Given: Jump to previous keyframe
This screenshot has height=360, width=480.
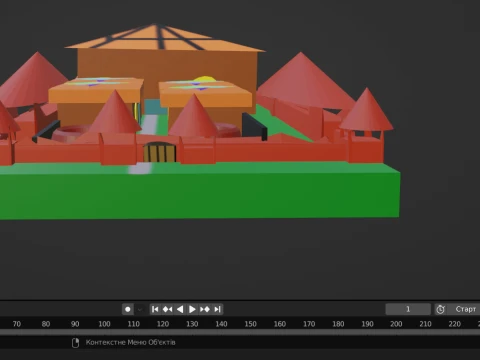Looking at the screenshot, I should pyautogui.click(x=167, y=309).
